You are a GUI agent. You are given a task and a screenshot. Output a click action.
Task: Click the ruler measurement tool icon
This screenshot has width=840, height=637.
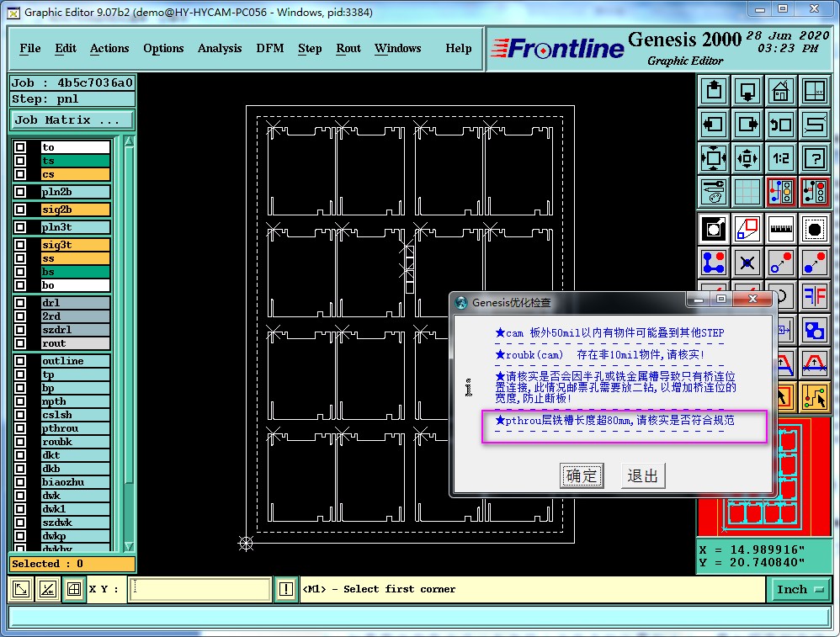coord(780,229)
